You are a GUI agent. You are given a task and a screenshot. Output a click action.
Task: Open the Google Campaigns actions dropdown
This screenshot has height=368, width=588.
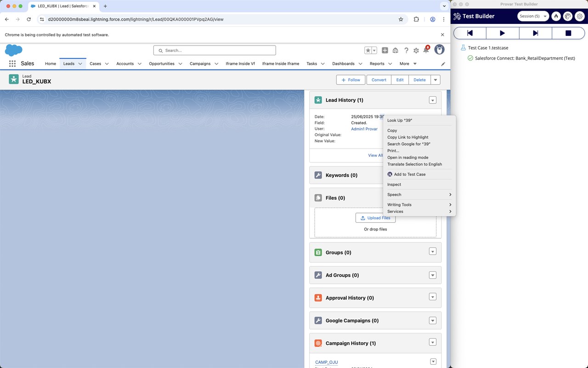click(x=432, y=321)
